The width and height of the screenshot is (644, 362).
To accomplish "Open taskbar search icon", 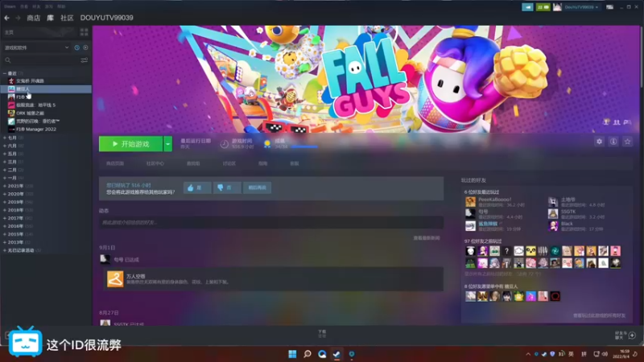I will pos(308,354).
